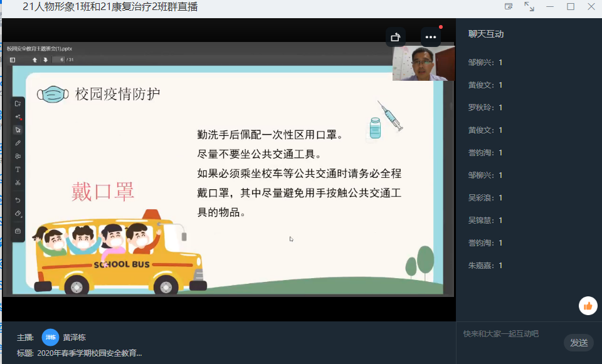
Task: Open the toolbox icon at the annotation toolbar bottom
Action: [18, 231]
